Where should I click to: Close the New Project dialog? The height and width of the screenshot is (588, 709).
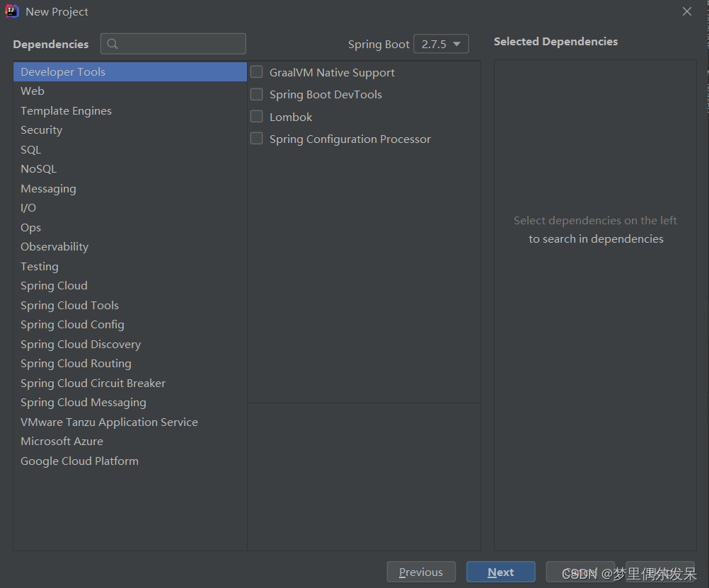click(x=686, y=11)
